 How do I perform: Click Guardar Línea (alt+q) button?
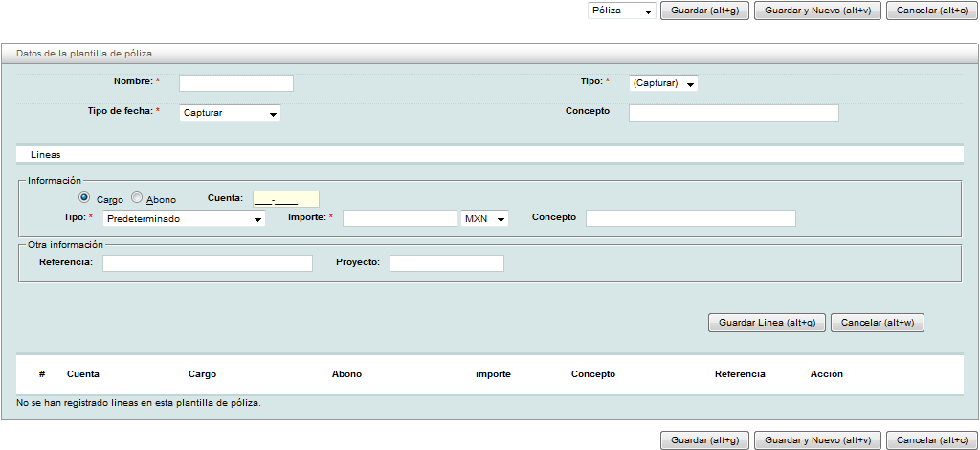[767, 323]
